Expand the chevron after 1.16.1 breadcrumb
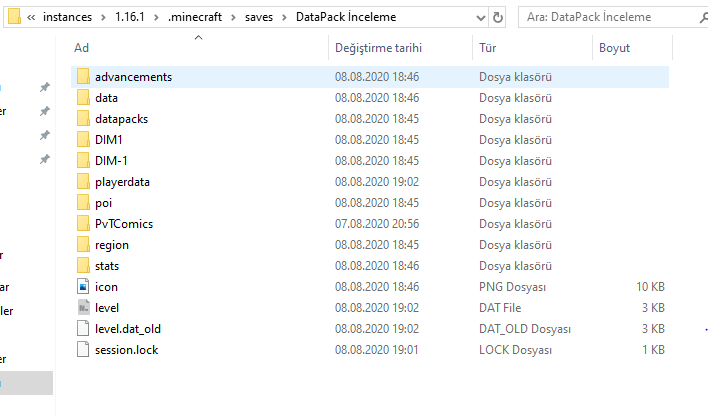 coord(156,17)
